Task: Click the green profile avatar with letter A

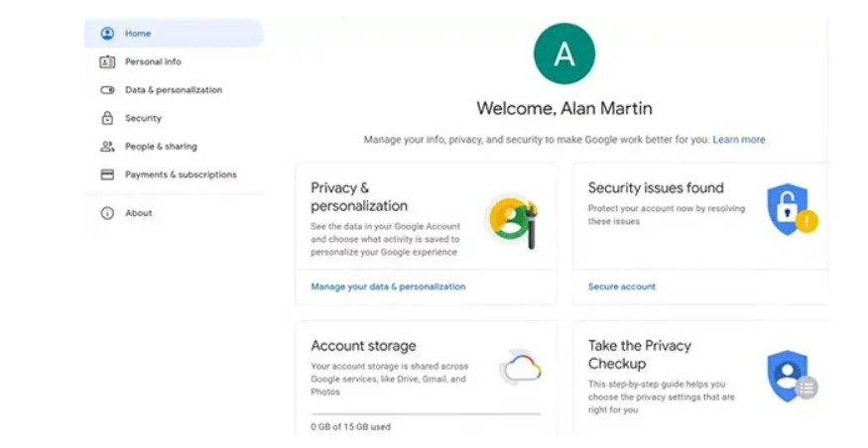Action: [x=563, y=54]
